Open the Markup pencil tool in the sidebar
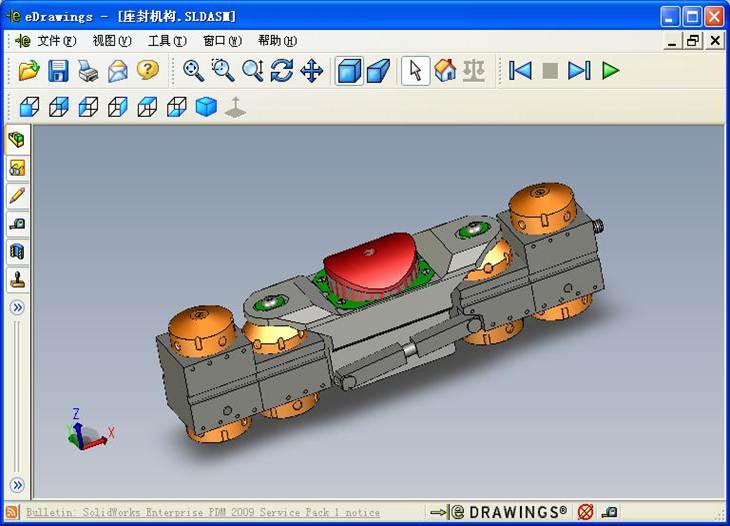Image resolution: width=730 pixels, height=526 pixels. 17,196
